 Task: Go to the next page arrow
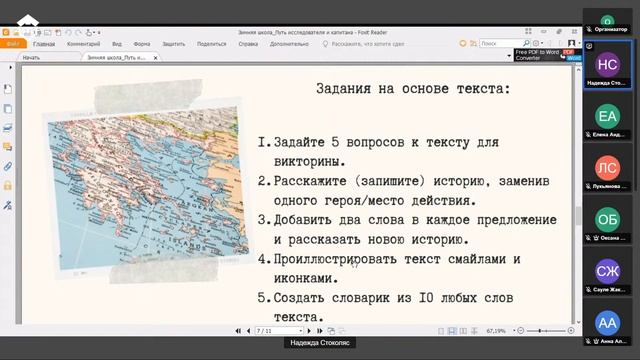309,331
